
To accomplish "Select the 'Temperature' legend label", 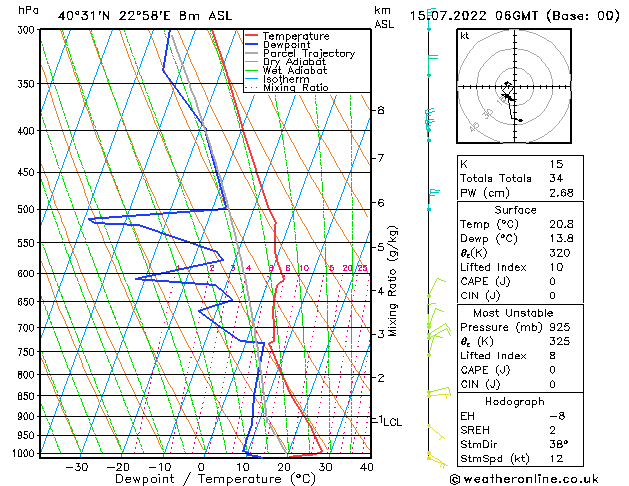I will (296, 36).
